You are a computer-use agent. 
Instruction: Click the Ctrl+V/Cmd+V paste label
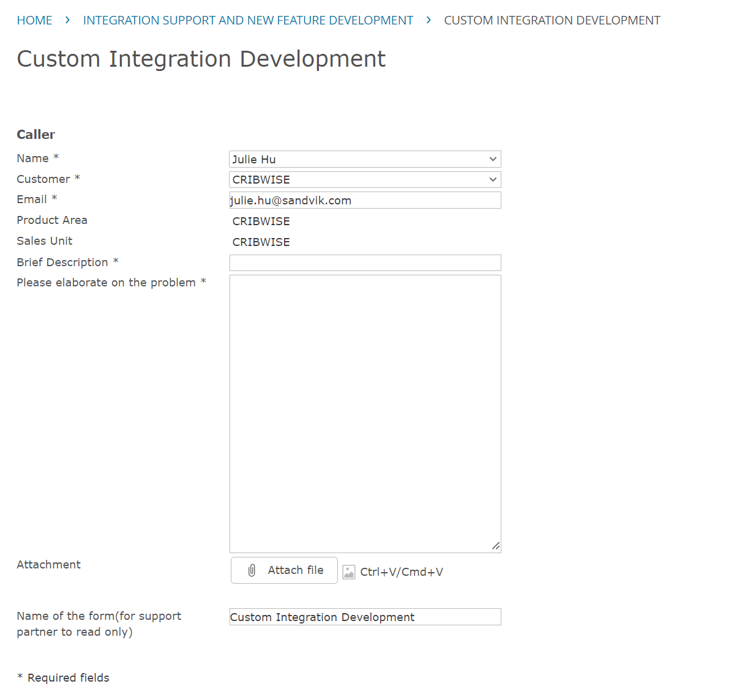coord(402,572)
